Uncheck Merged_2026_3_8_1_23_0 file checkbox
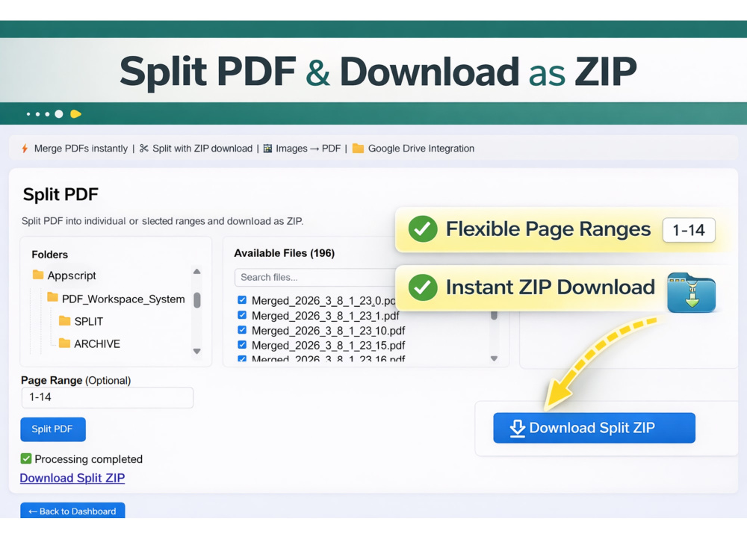This screenshot has width=747, height=560. point(242,300)
